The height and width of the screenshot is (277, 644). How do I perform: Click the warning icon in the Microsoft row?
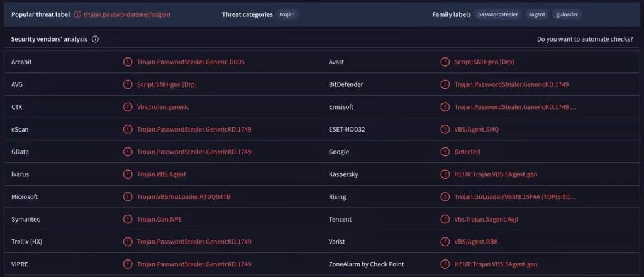tap(128, 196)
